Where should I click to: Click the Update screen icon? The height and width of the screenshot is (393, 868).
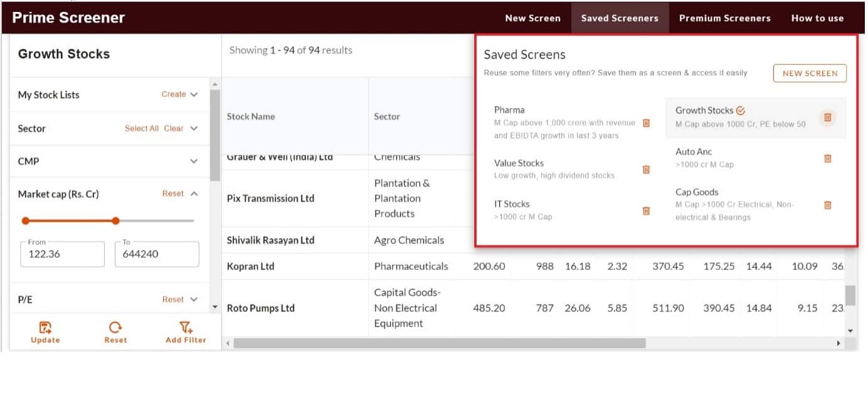click(x=45, y=327)
